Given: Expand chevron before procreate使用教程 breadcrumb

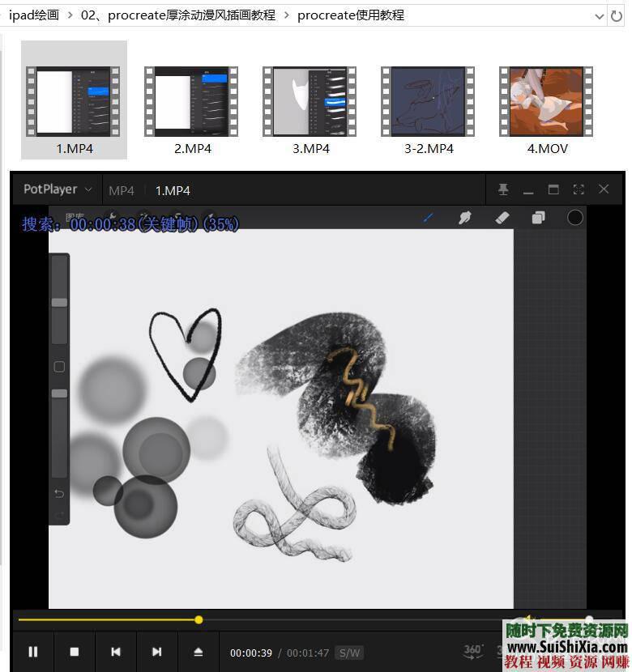Looking at the screenshot, I should pyautogui.click(x=286, y=16).
